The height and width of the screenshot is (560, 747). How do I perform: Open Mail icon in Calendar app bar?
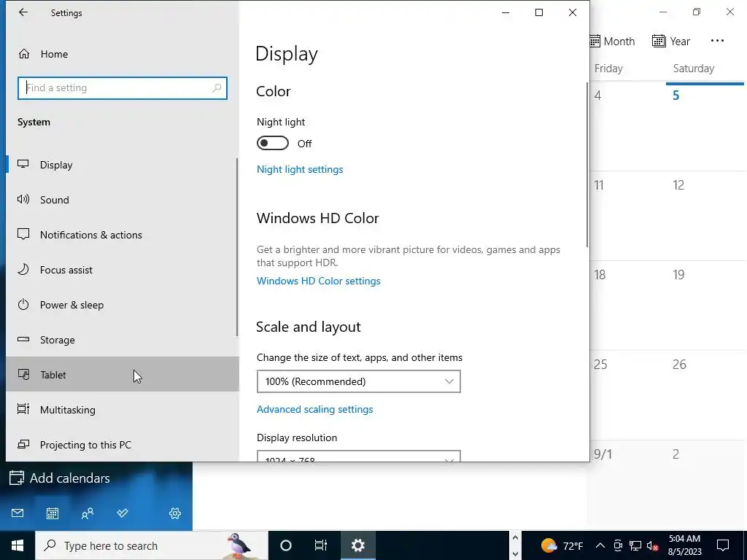(x=18, y=513)
